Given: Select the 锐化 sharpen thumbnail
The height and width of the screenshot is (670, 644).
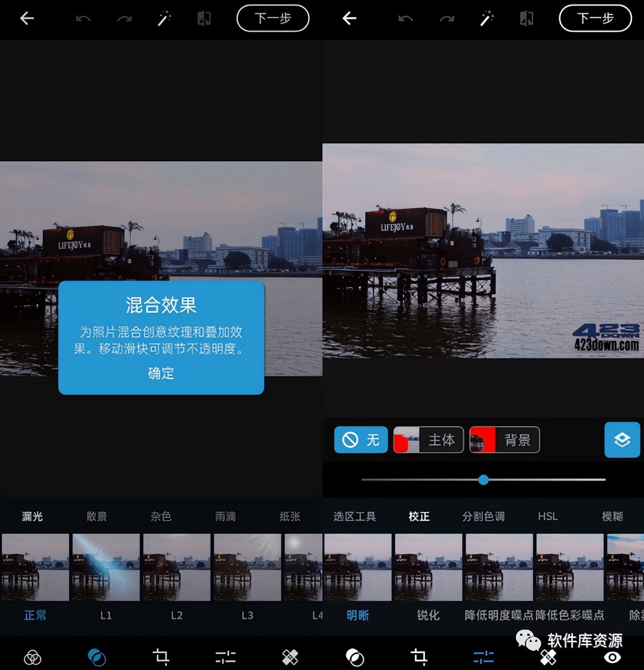Looking at the screenshot, I should 428,567.
